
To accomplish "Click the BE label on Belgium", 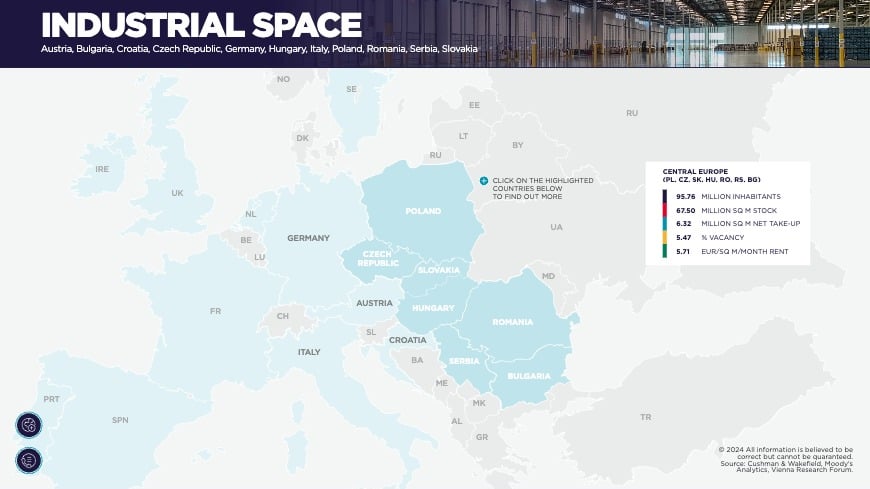I will click(x=246, y=240).
